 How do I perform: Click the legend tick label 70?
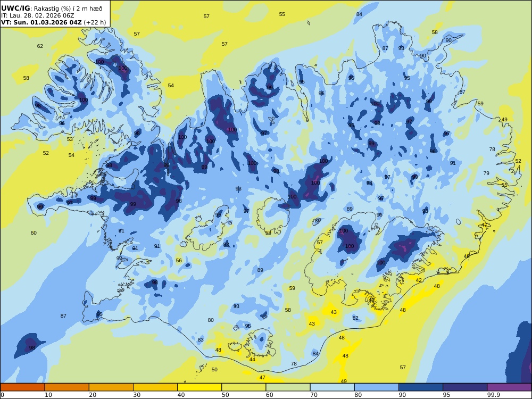tap(314, 395)
